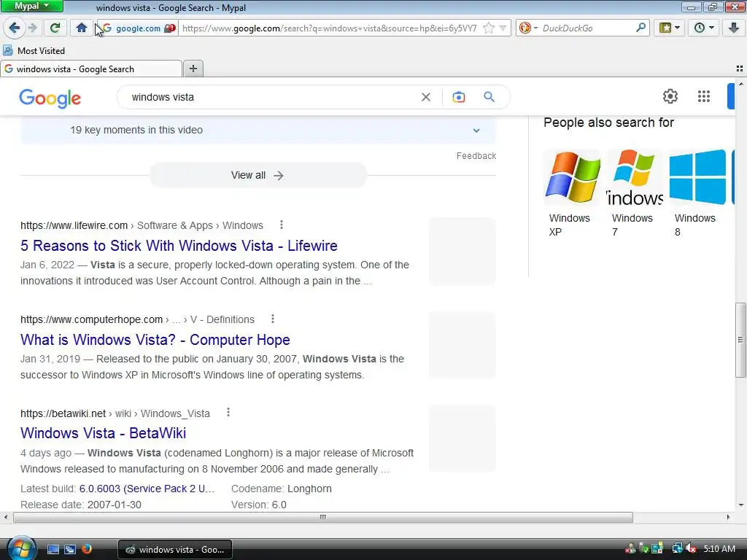Open the bookmarks menu button
This screenshot has width=747, height=560.
coord(670,28)
